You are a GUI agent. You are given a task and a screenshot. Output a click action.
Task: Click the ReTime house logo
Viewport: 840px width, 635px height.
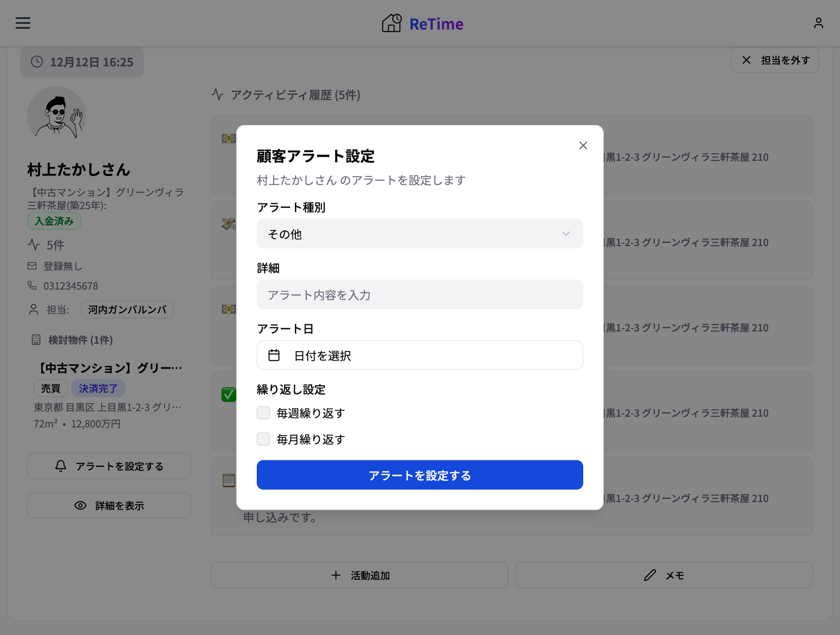click(391, 23)
